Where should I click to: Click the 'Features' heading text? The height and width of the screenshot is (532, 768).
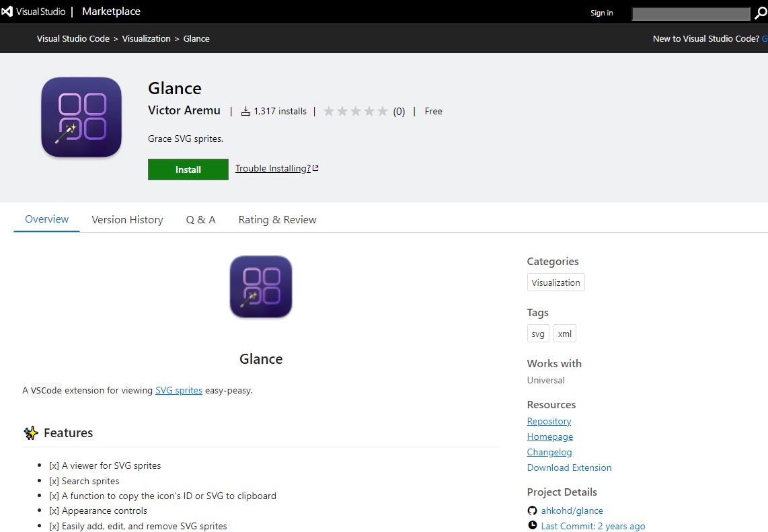point(68,432)
